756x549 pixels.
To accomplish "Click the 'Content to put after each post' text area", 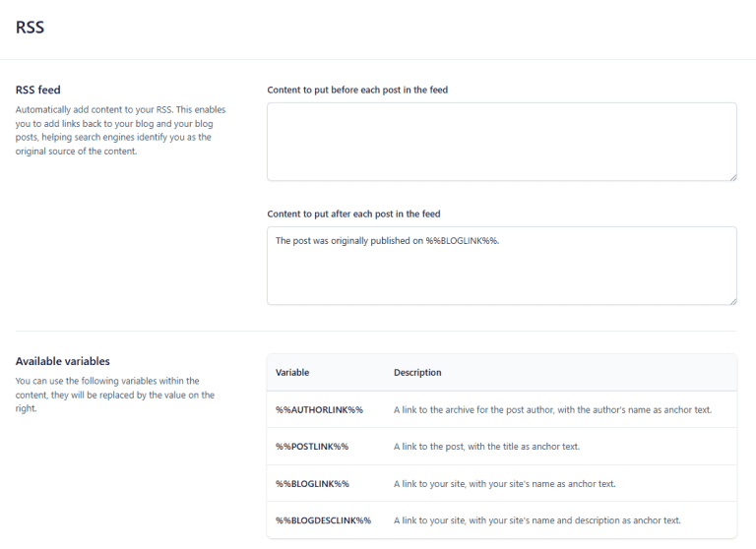I will (x=501, y=275).
